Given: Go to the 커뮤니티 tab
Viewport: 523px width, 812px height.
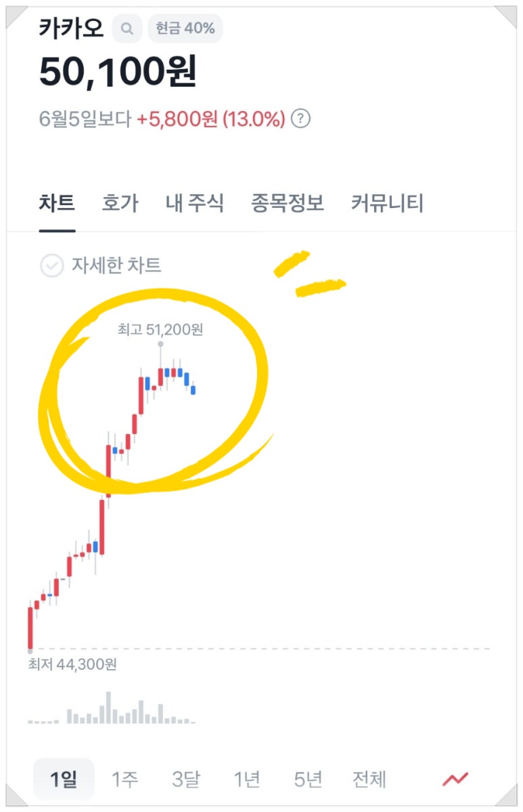Looking at the screenshot, I should 387,202.
